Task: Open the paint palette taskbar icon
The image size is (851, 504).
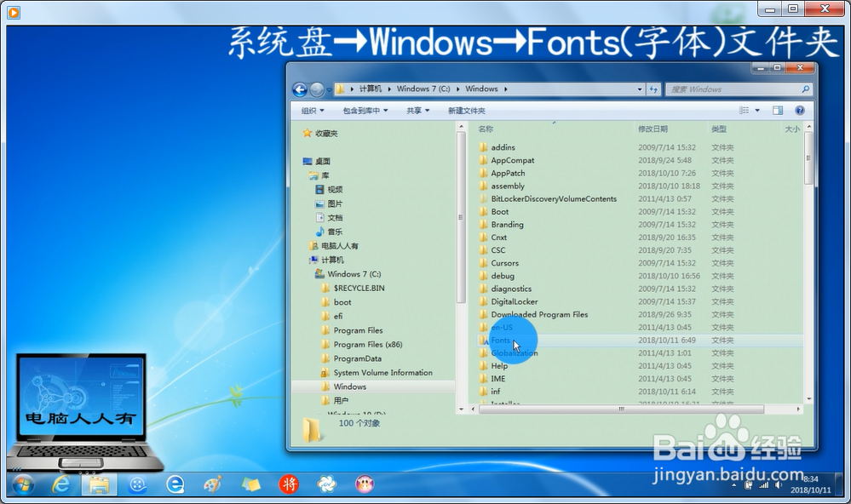Action: (x=212, y=484)
